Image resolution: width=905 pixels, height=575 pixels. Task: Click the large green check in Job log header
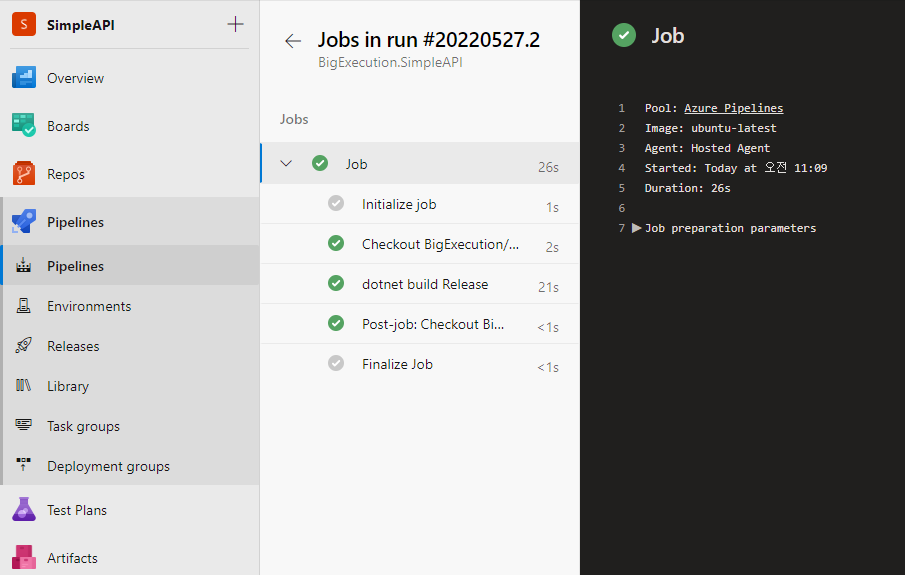click(x=624, y=35)
